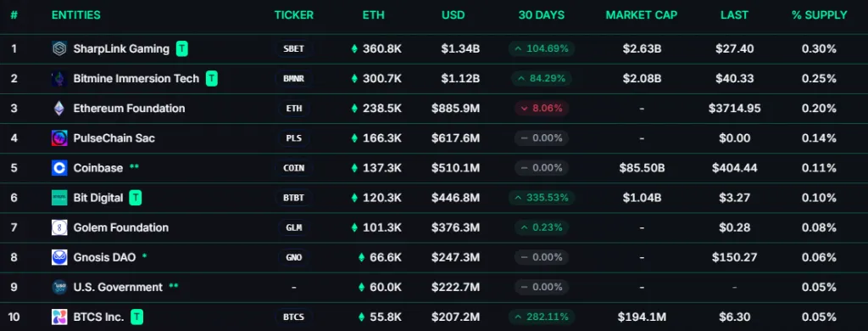Click the 335.53% change badge for Bit Digital

point(542,198)
